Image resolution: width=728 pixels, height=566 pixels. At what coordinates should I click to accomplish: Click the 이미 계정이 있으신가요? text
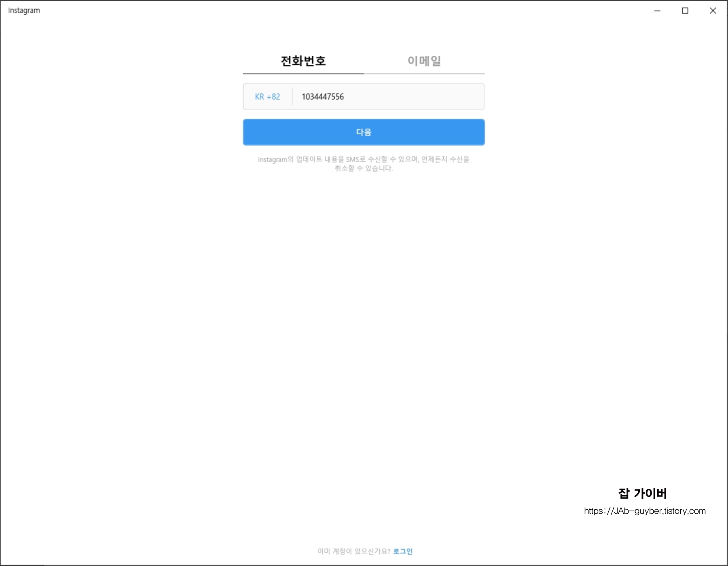tap(353, 551)
